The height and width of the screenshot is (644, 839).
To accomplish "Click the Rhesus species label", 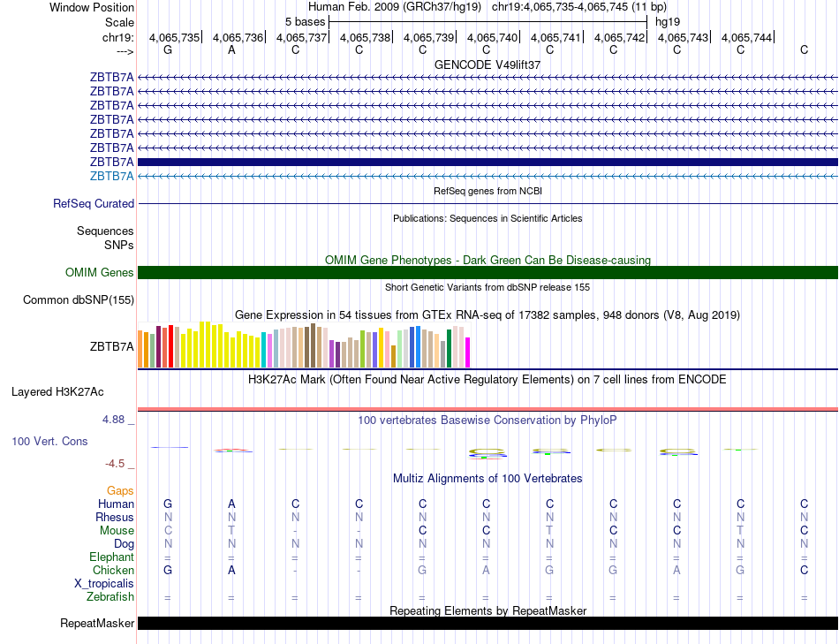I will pyautogui.click(x=115, y=517).
